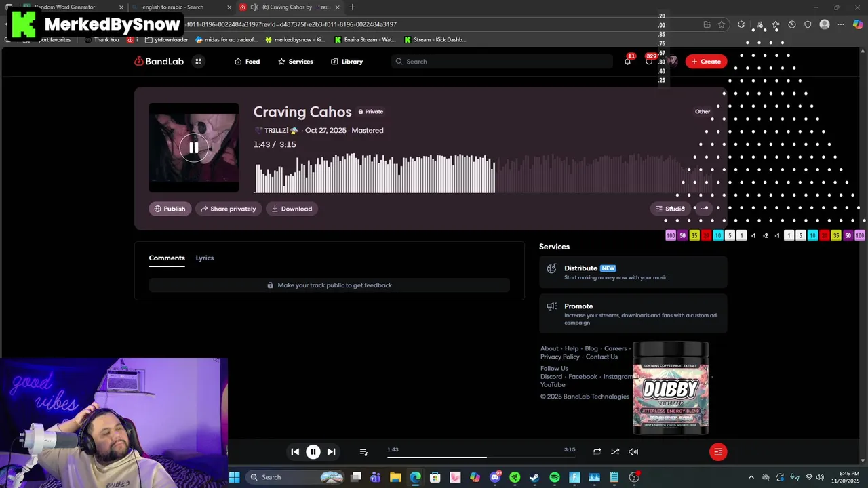
Task: Open the Distribute service card
Action: [x=633, y=272]
